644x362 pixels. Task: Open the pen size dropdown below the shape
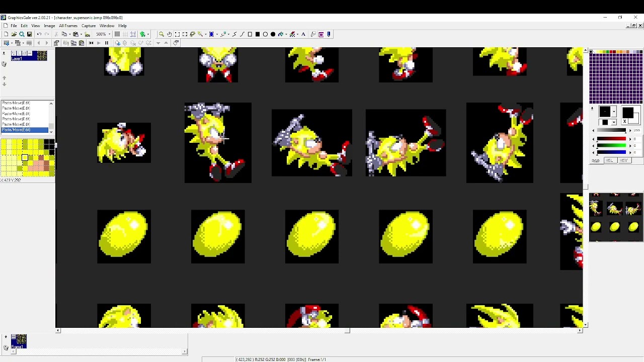pyautogui.click(x=614, y=122)
